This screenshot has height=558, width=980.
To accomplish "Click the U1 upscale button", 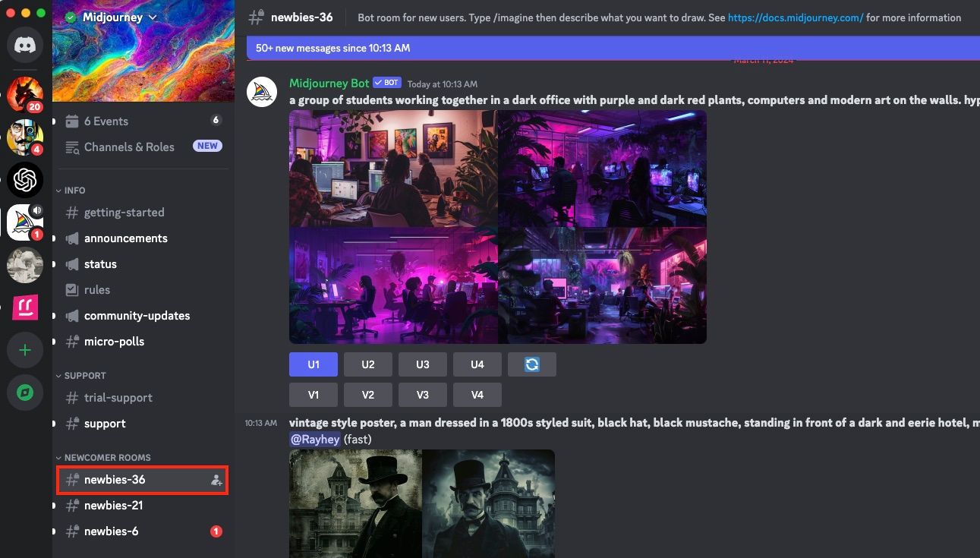I will pyautogui.click(x=314, y=364).
